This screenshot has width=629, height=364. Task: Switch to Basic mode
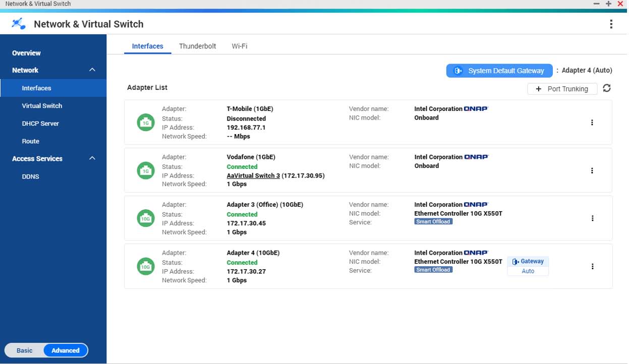click(24, 350)
